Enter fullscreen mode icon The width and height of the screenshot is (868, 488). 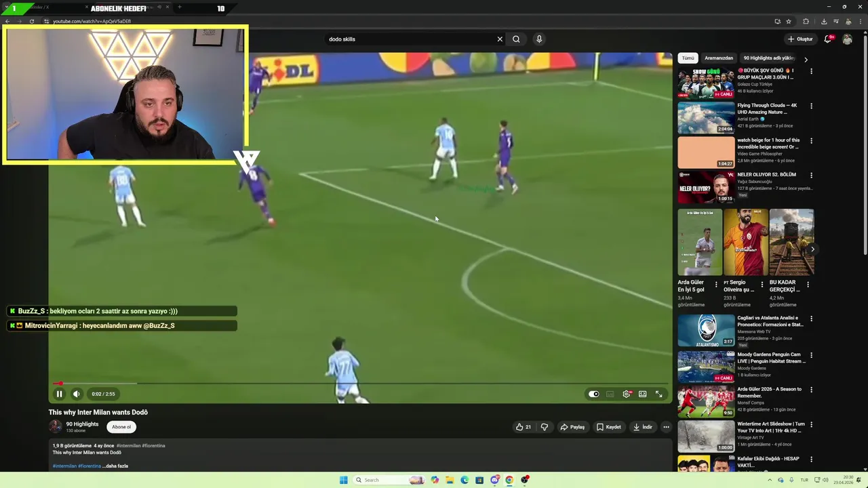coord(658,394)
